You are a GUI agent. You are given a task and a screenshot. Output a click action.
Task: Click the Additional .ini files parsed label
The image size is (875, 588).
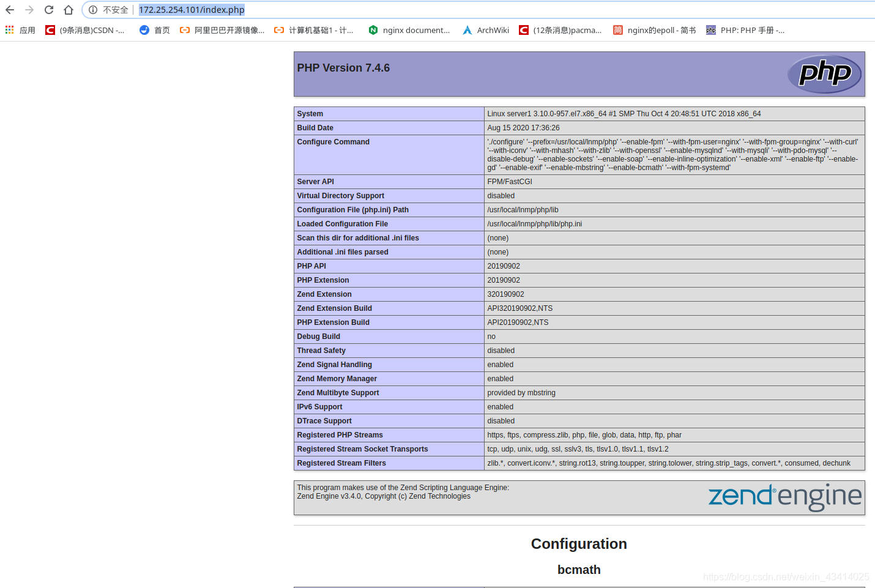[343, 252]
